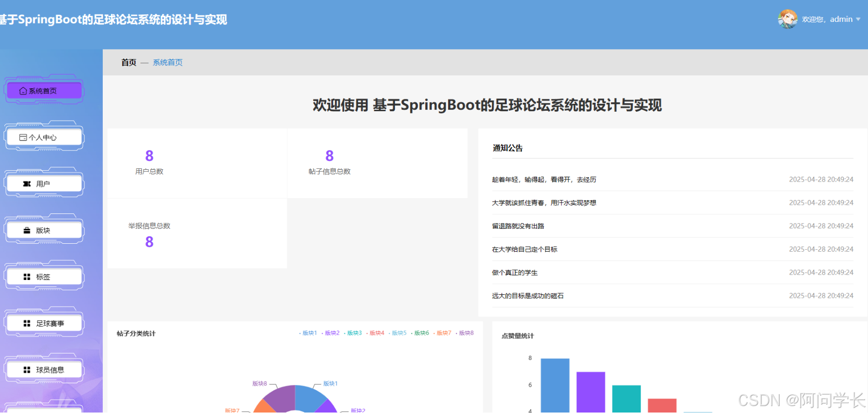Click the grid icon beside 标签
The image size is (868, 415).
27,277
